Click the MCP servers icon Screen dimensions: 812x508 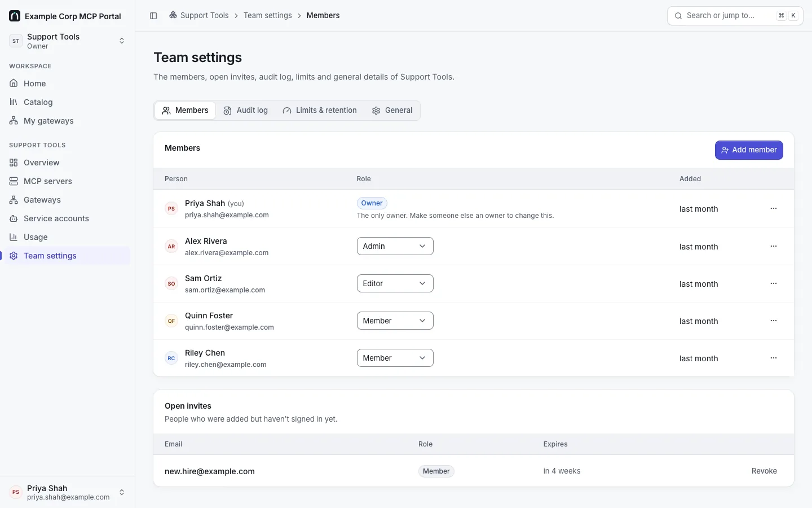click(x=14, y=181)
